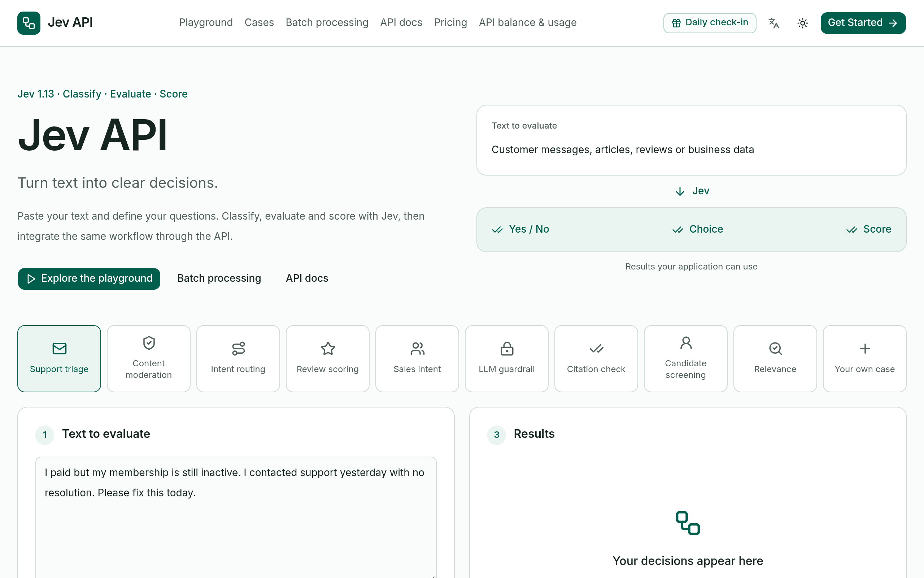924x578 pixels.
Task: Toggle the light/dark theme sun icon
Action: point(803,23)
